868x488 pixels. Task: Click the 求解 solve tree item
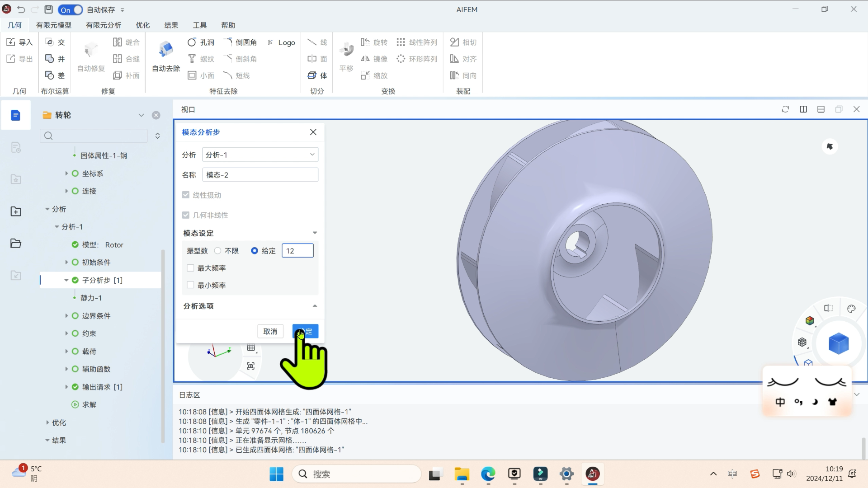[89, 404]
